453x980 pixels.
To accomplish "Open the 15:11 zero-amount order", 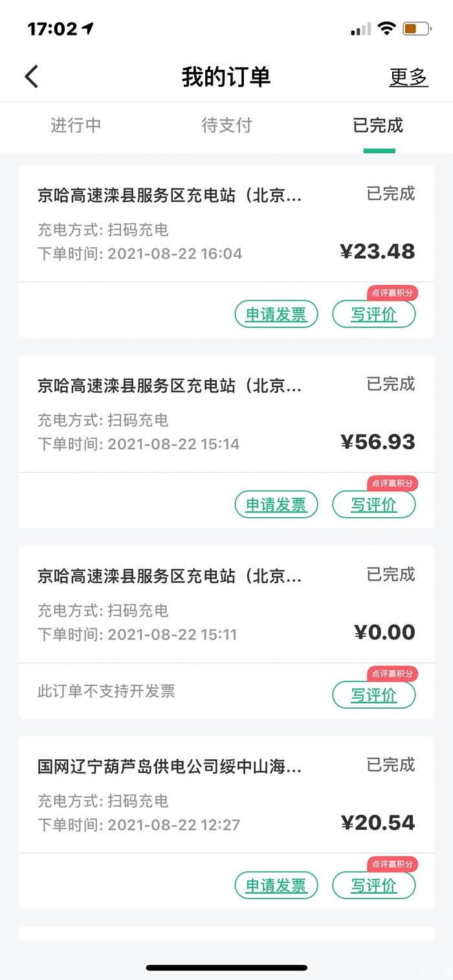I will coord(194,605).
